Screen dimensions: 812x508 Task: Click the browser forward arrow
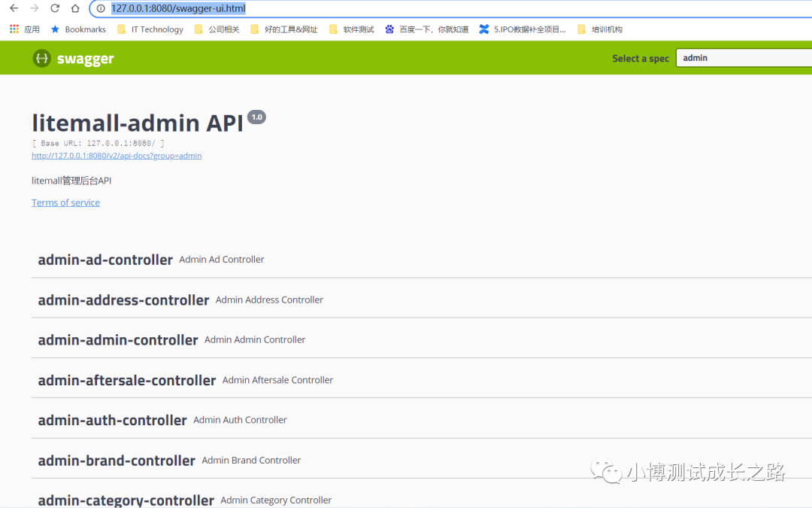coord(34,8)
